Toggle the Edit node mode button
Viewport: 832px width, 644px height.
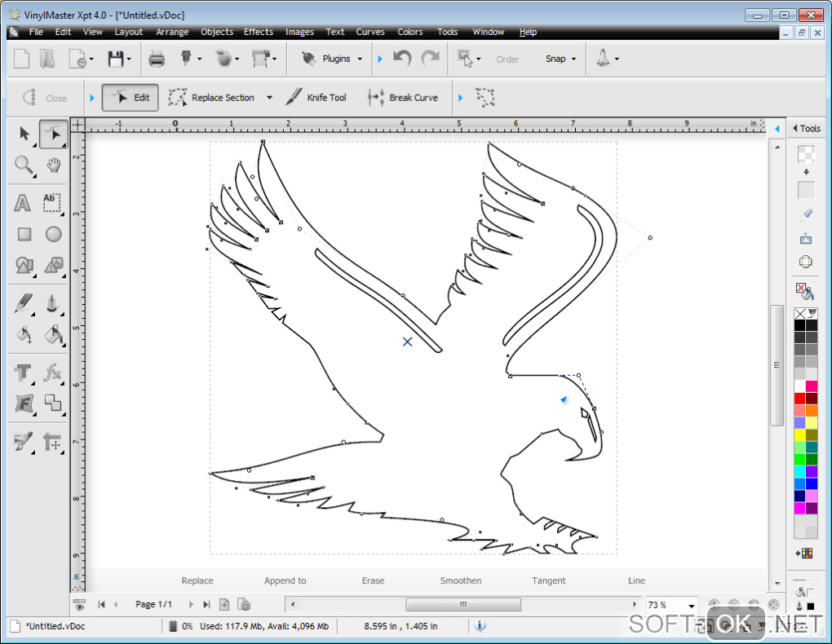click(130, 98)
